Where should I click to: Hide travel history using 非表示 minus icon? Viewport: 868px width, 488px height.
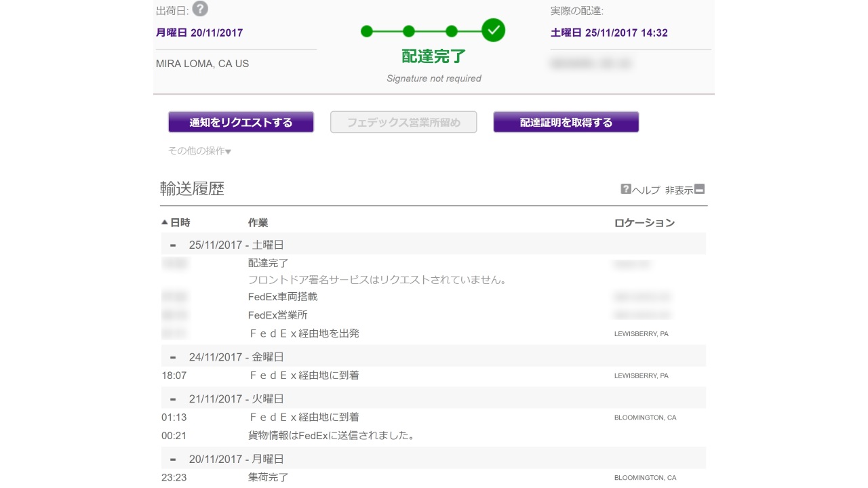click(700, 189)
